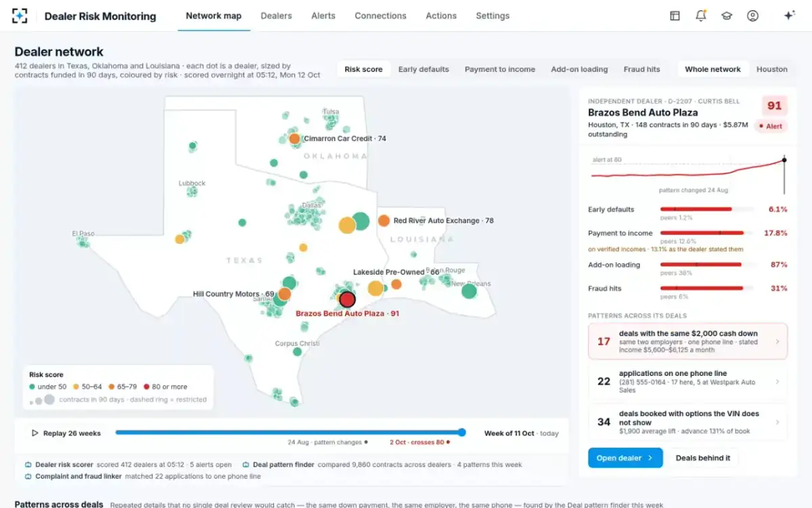The height and width of the screenshot is (508, 812).
Task: Expand the 22 applications on one phone line
Action: 687,381
